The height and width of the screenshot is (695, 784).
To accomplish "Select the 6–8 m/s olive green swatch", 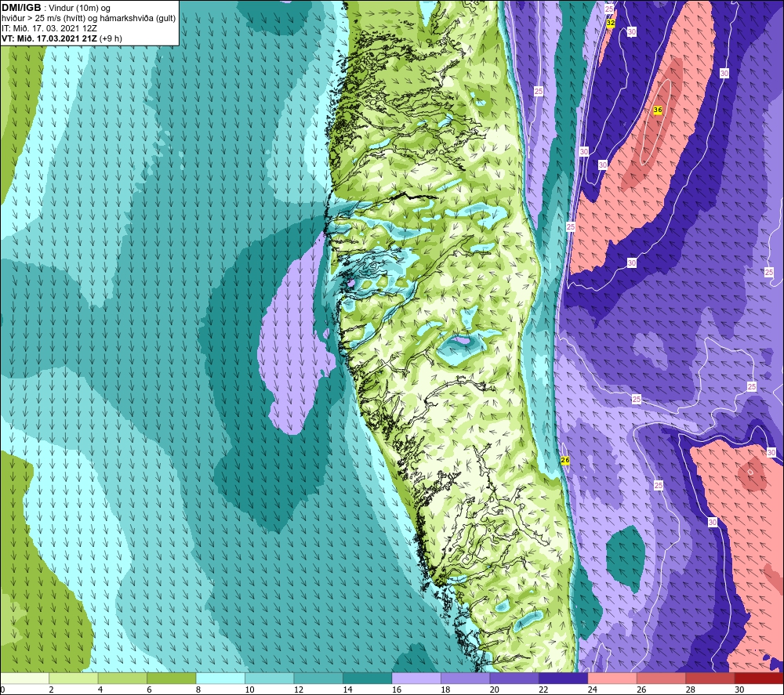I will pos(172,679).
